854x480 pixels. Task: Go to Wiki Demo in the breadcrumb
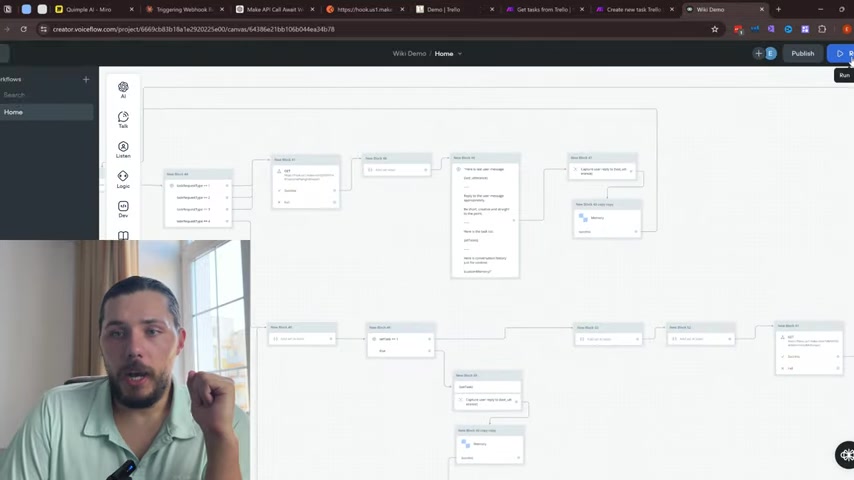click(409, 53)
